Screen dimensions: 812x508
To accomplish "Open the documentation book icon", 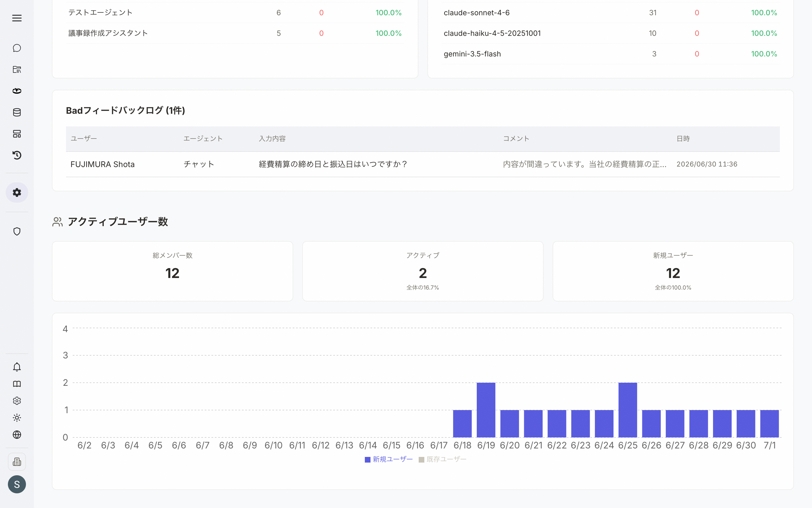I will pyautogui.click(x=17, y=384).
